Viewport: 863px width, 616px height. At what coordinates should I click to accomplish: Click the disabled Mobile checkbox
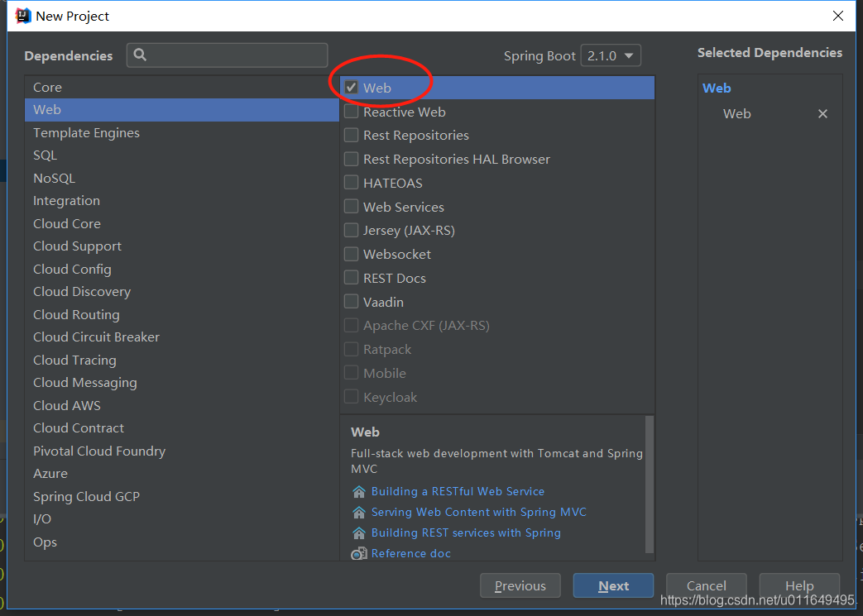[351, 373]
